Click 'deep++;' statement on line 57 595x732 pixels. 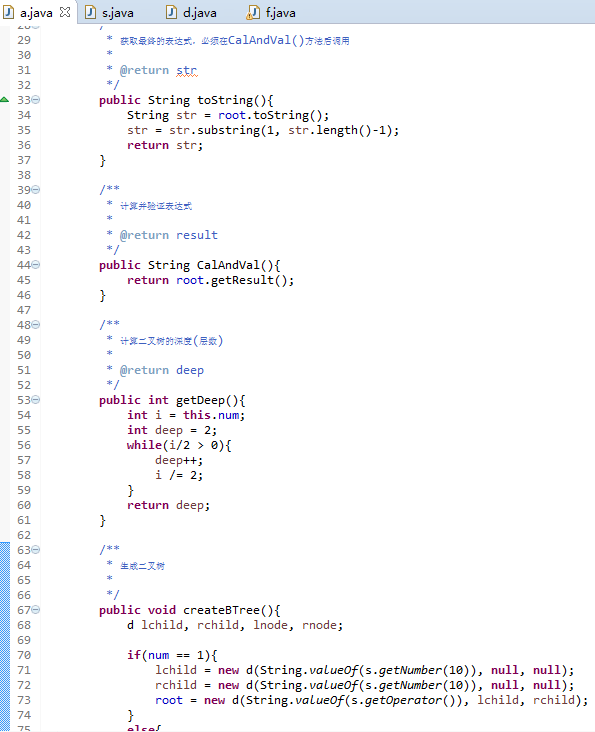[x=179, y=460]
